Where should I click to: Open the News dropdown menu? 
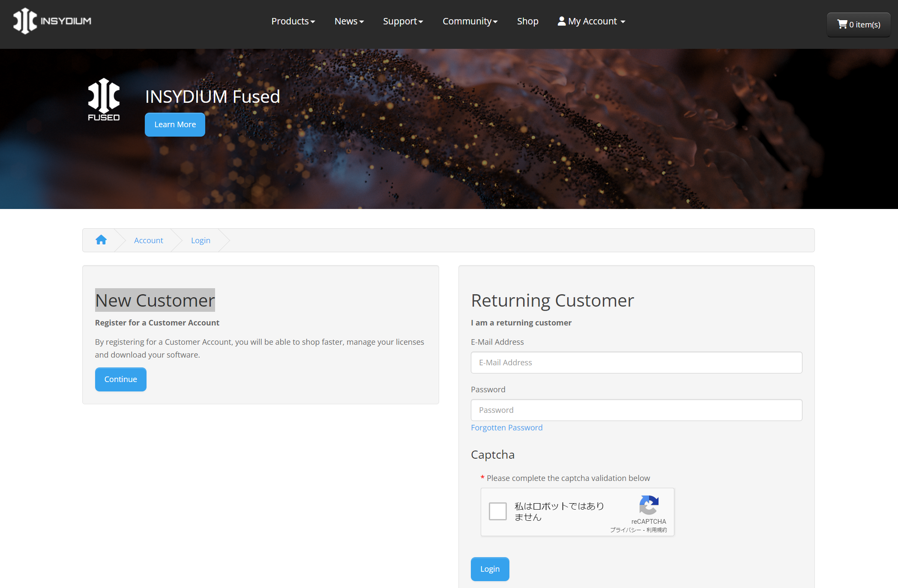(x=349, y=21)
